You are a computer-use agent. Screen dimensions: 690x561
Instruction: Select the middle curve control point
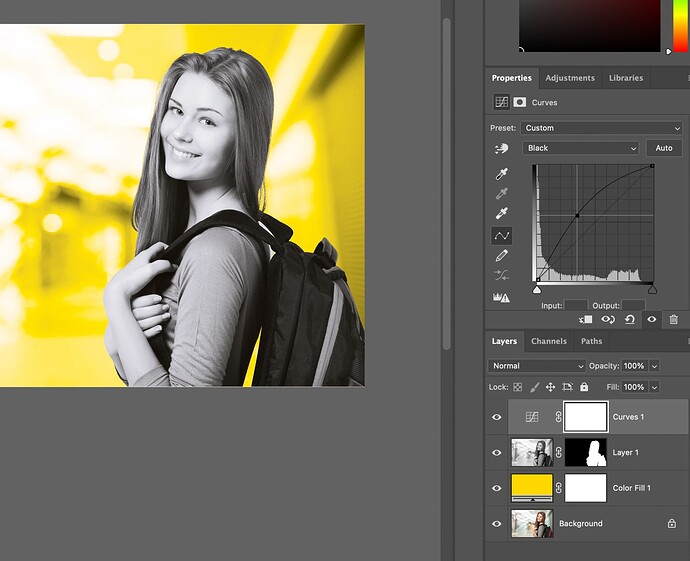point(577,216)
